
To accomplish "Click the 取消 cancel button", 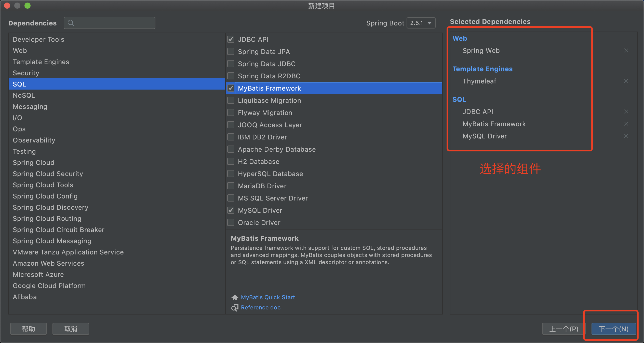I will [71, 329].
